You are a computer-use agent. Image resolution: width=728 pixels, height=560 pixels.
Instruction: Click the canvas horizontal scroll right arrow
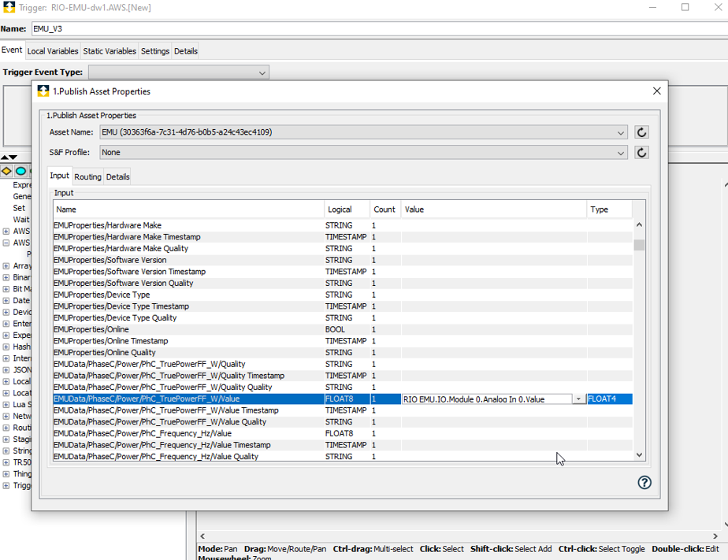tap(715, 536)
